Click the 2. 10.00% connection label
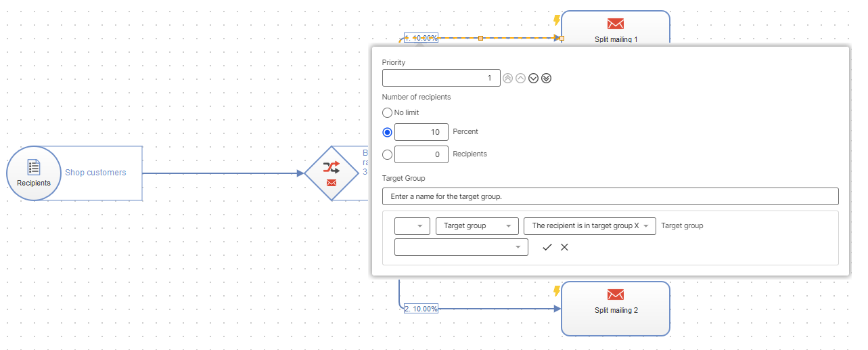 (421, 309)
